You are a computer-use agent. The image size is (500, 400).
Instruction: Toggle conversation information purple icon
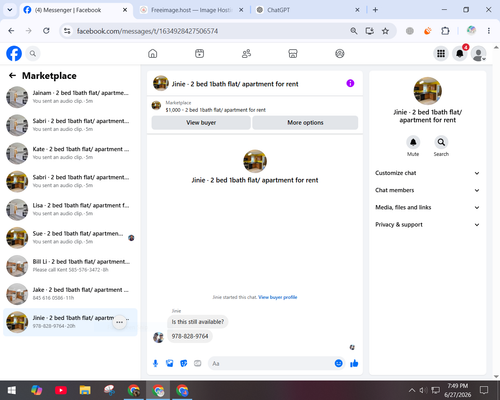350,83
